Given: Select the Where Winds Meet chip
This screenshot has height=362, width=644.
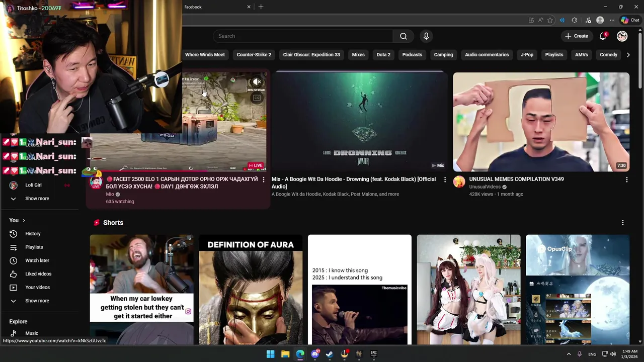Looking at the screenshot, I should coord(205,55).
